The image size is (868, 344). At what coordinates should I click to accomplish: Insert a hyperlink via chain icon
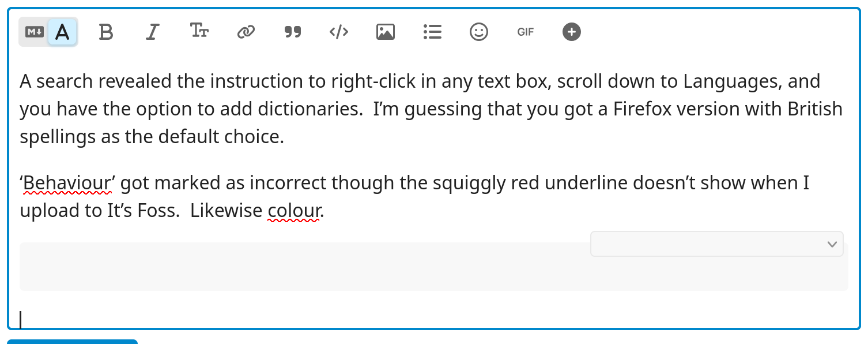pos(246,32)
